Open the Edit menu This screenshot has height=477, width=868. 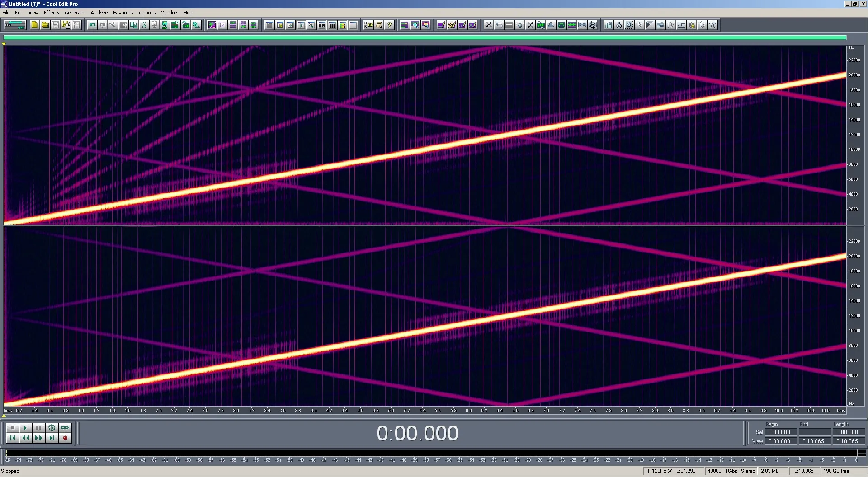coord(19,13)
